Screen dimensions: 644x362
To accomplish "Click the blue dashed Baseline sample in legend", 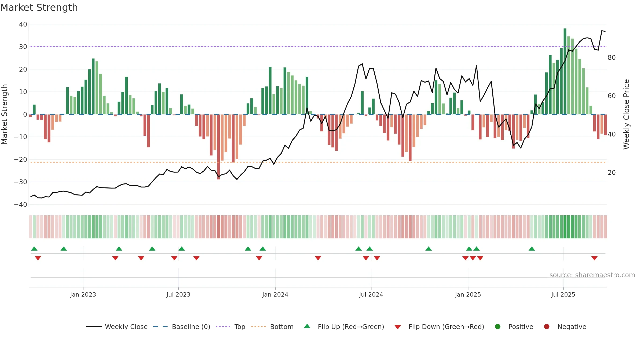I will tap(160, 327).
